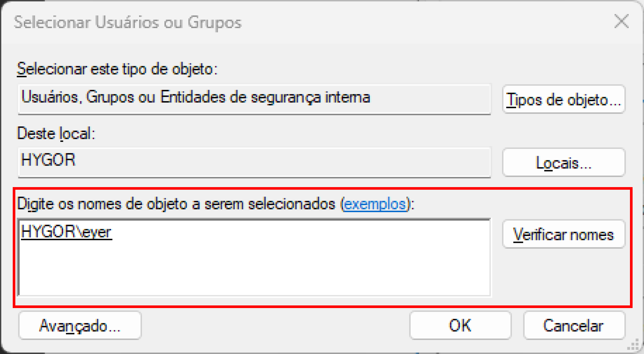Click the HYGOR location field

point(255,162)
